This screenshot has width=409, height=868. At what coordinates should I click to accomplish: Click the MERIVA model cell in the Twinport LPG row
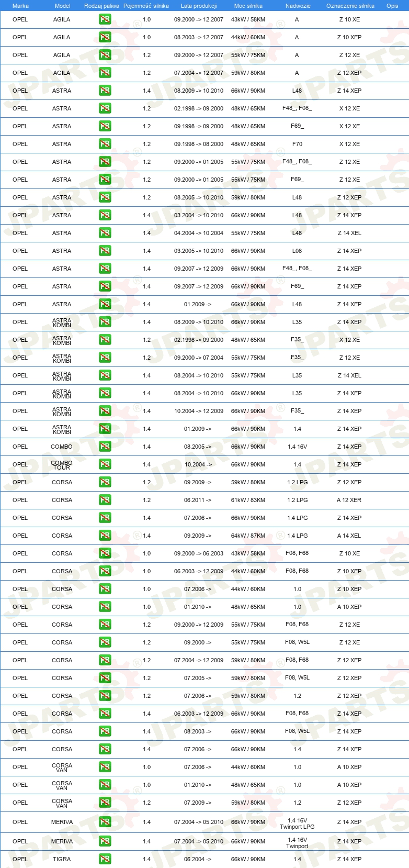(62, 822)
